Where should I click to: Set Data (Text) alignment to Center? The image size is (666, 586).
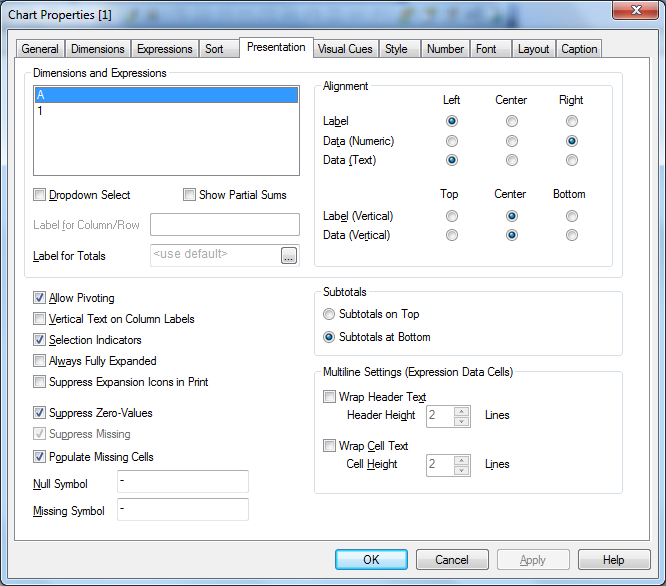[x=512, y=160]
